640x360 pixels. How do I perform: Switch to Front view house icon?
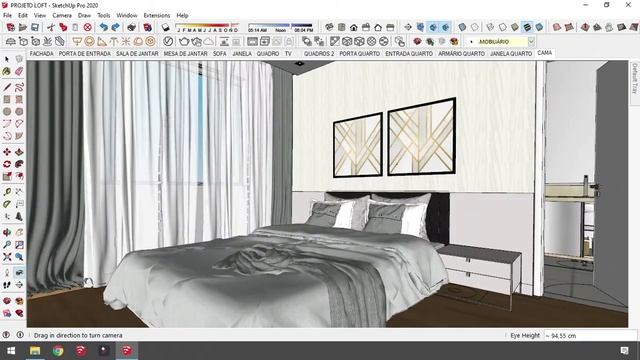point(353,27)
